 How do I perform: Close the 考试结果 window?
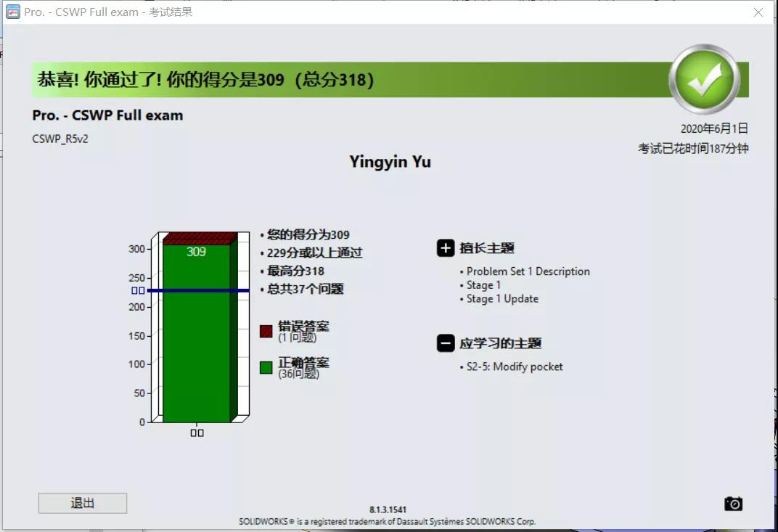758,12
